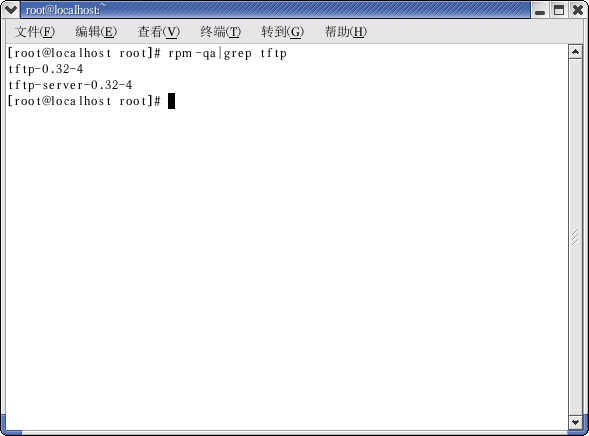The width and height of the screenshot is (589, 436).
Task: Open the 编辑(E) menu
Action: click(x=96, y=32)
